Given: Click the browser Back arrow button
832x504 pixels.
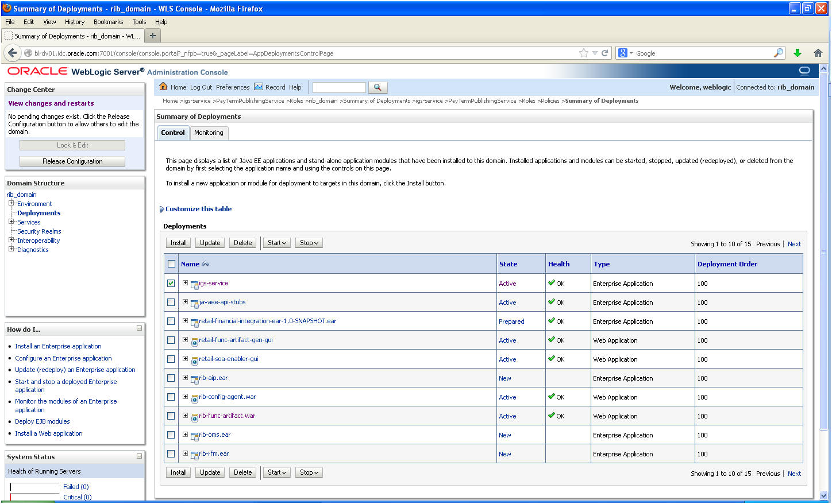Looking at the screenshot, I should [x=13, y=53].
